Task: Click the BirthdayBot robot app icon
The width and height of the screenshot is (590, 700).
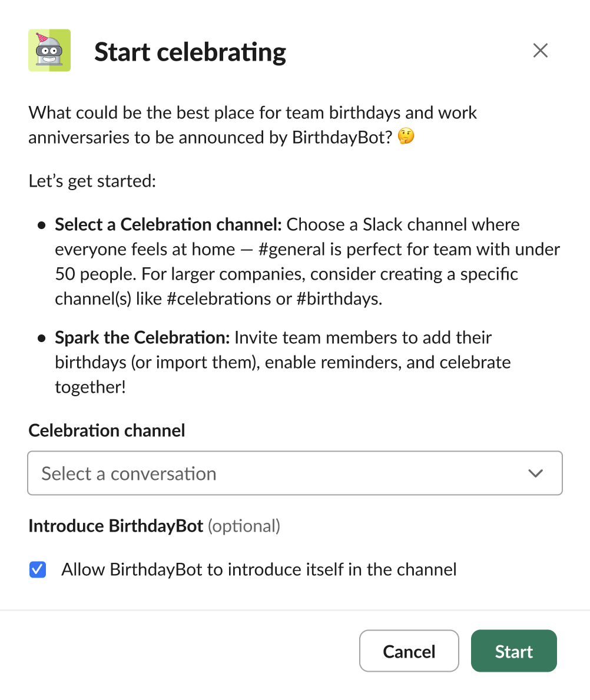Action: pyautogui.click(x=49, y=50)
